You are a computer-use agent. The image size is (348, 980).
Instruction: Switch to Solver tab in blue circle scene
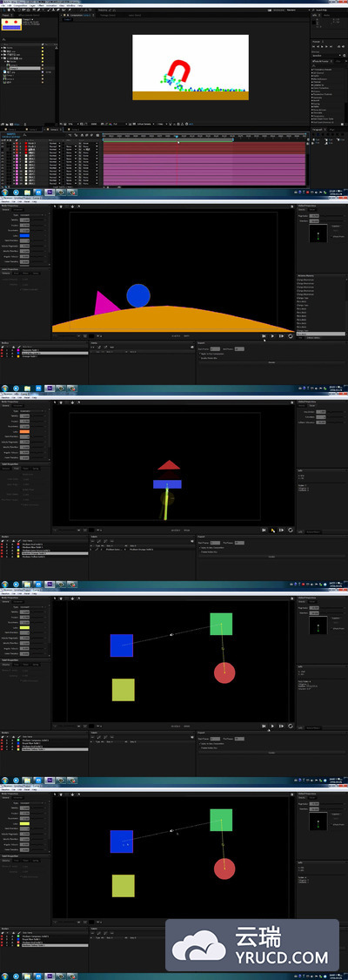[311, 210]
